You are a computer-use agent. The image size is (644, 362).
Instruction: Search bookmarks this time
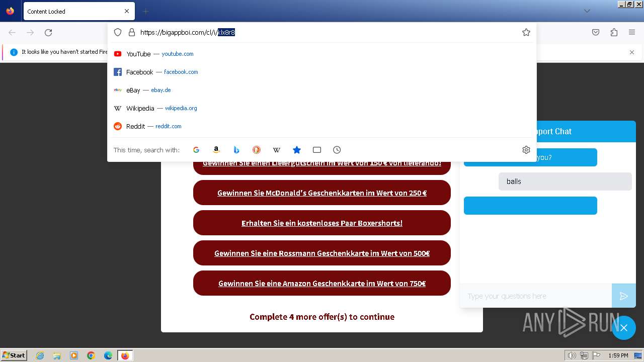pyautogui.click(x=297, y=150)
